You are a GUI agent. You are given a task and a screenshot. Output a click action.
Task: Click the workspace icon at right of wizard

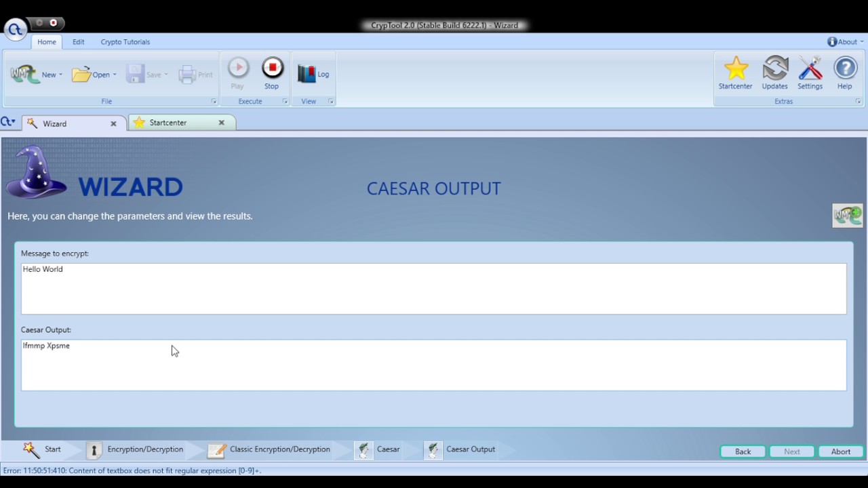[848, 215]
